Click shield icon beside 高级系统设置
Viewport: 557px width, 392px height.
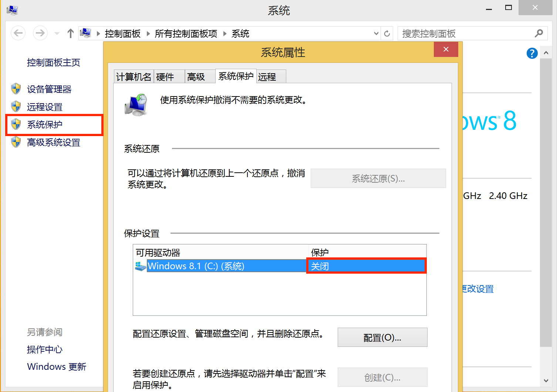click(x=16, y=142)
